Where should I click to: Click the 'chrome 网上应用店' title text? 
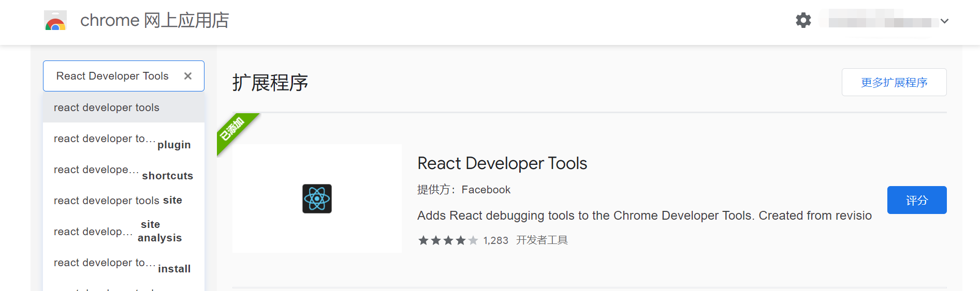click(154, 20)
